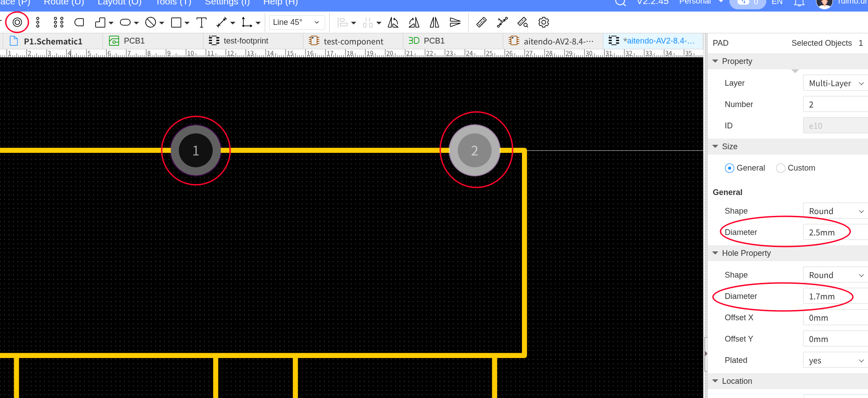
Task: Select the oval slot region tool
Action: [x=125, y=22]
